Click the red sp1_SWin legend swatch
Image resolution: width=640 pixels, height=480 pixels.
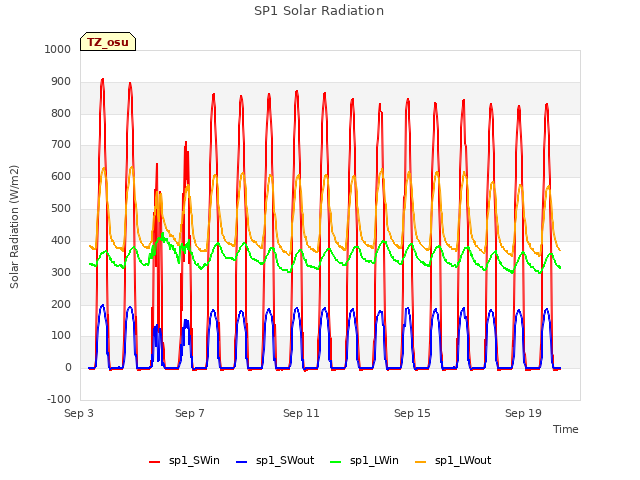click(155, 462)
